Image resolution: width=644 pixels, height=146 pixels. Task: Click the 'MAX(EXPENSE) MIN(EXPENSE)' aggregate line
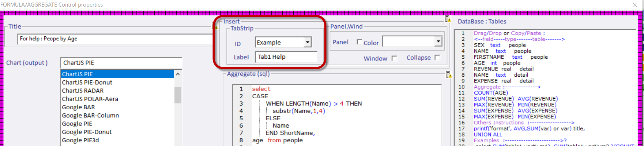(515, 117)
